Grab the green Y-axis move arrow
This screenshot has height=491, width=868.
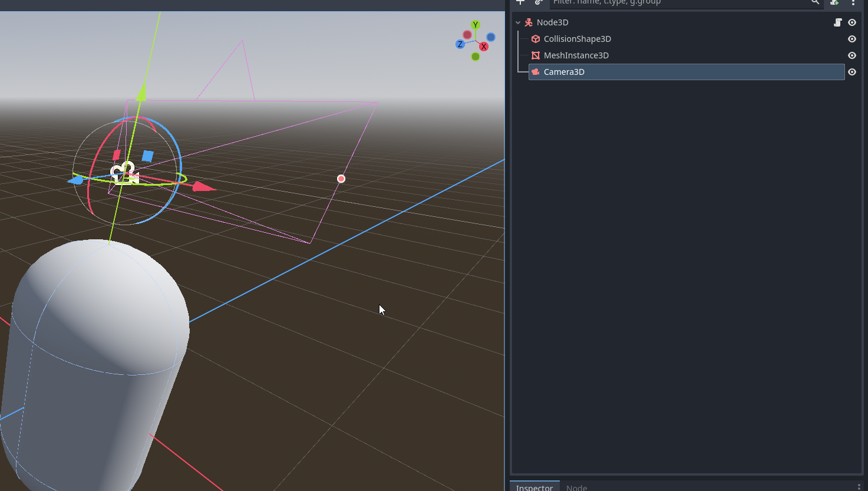[x=141, y=93]
